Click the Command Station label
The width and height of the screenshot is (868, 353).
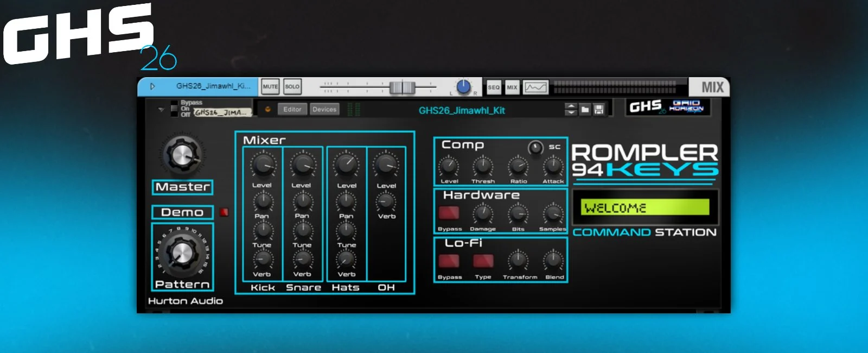644,232
